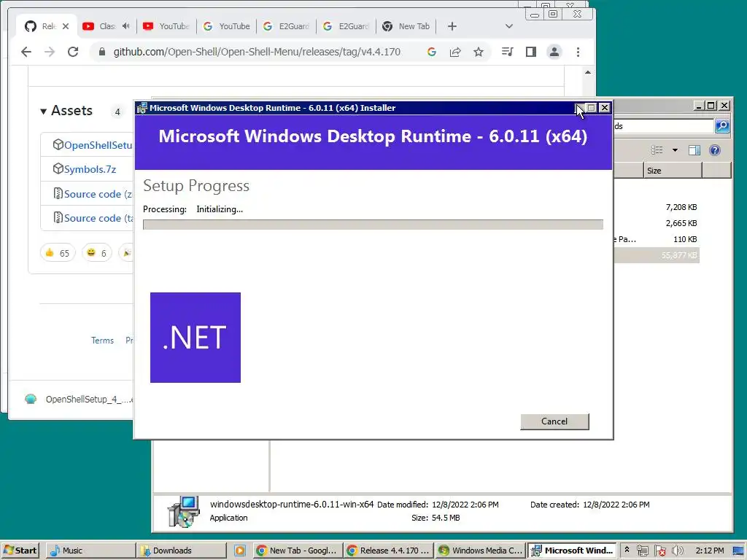Open view options dropdown arrow in Explorer
This screenshot has height=560, width=747.
675,150
